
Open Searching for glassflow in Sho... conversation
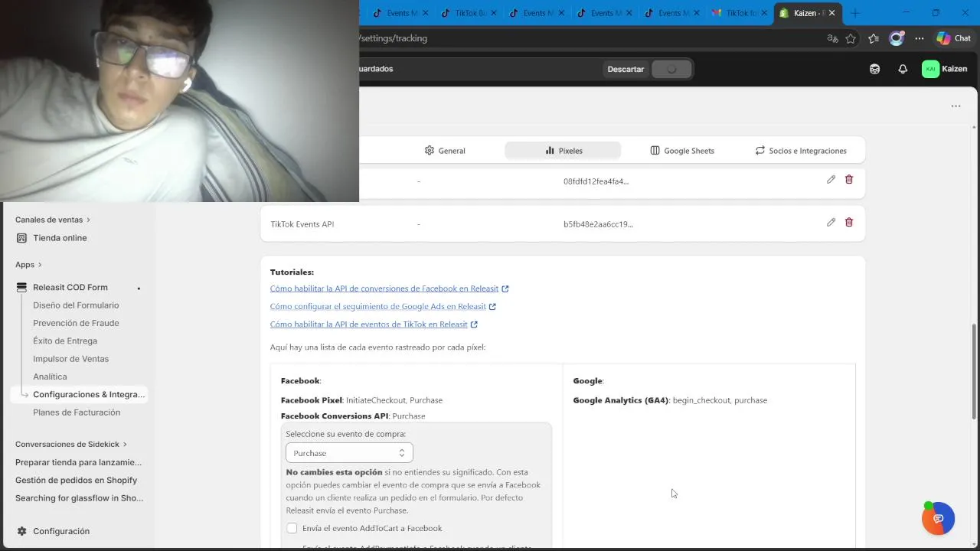point(79,498)
